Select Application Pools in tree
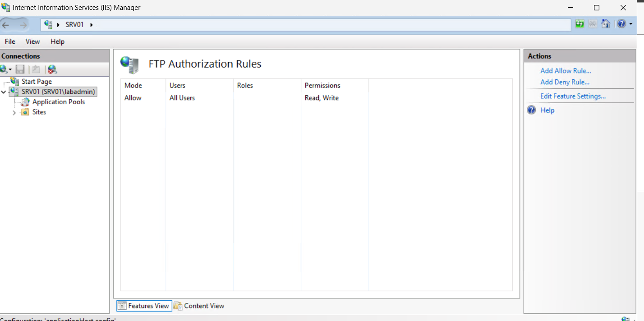644x321 pixels. 59,102
